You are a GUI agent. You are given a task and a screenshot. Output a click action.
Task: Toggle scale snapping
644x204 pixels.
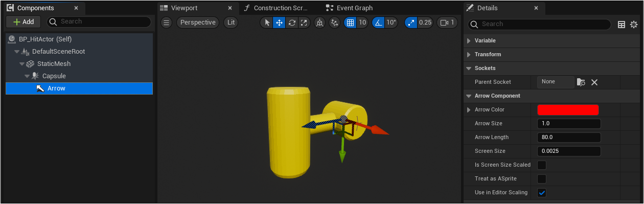pyautogui.click(x=411, y=22)
